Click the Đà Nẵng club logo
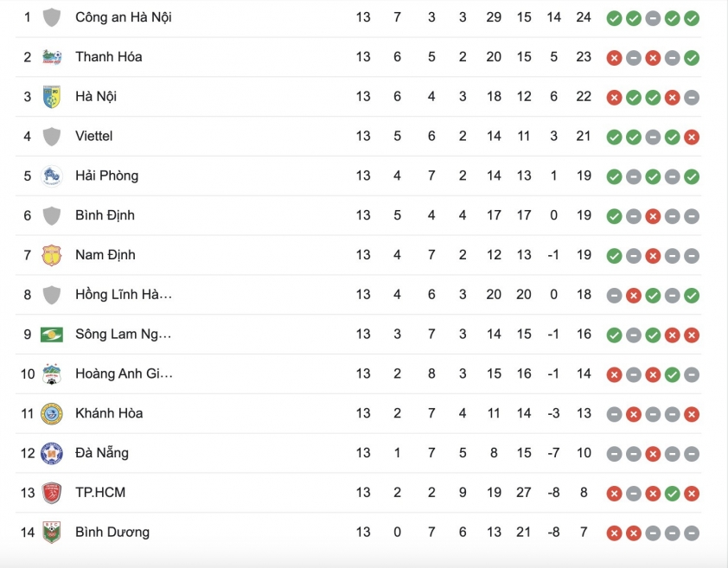 [52, 453]
